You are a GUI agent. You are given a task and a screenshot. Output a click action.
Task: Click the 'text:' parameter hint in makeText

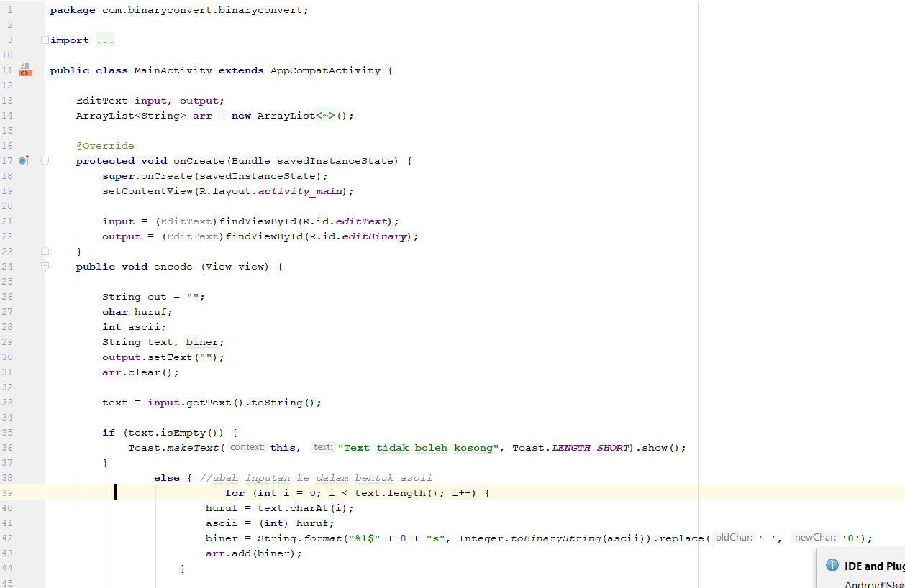322,447
